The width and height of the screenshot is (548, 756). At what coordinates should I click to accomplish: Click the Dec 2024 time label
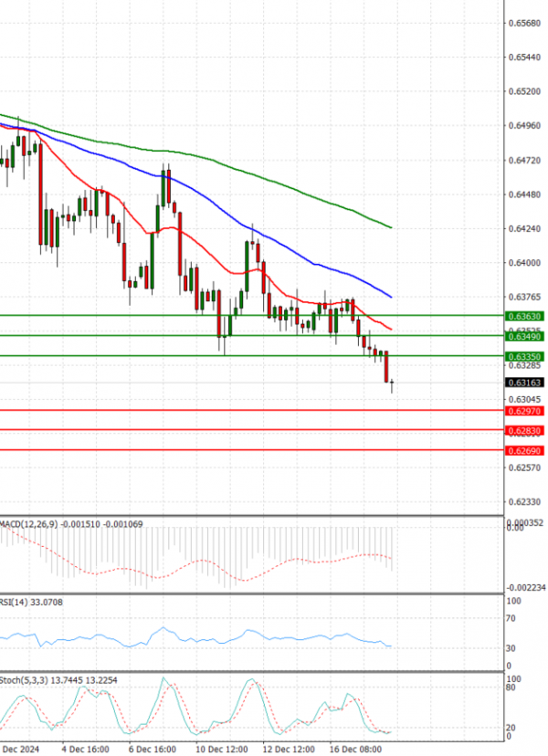coord(20,750)
